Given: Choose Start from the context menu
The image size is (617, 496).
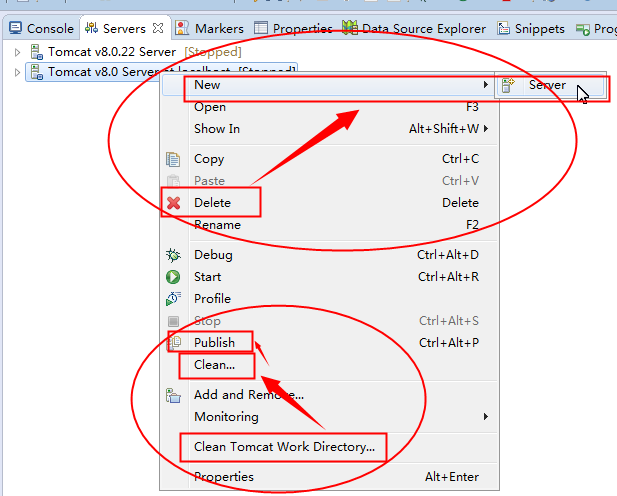Looking at the screenshot, I should point(330,277).
